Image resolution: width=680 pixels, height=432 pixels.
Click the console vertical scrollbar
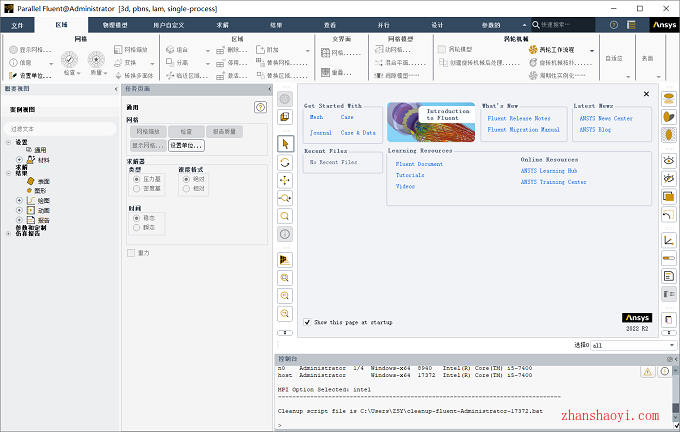point(676,394)
